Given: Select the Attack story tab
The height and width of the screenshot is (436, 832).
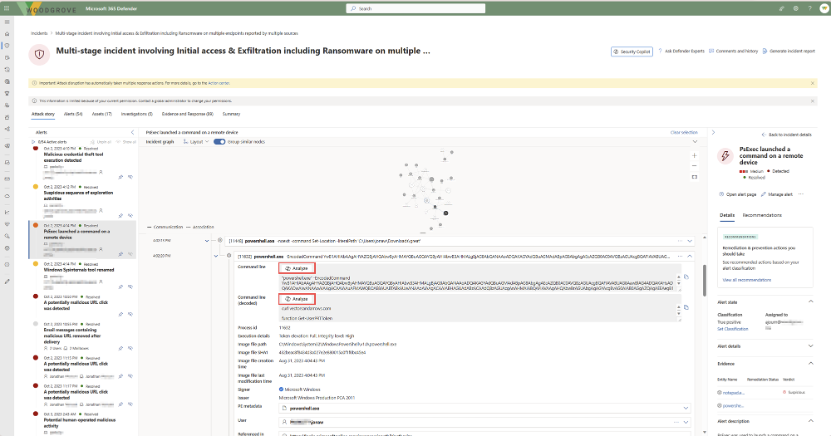Looking at the screenshot, I should [43, 114].
